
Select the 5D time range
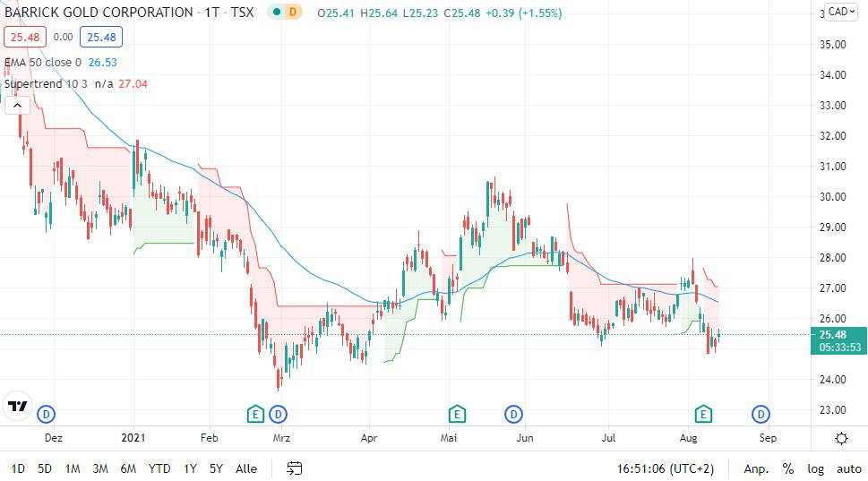click(45, 468)
